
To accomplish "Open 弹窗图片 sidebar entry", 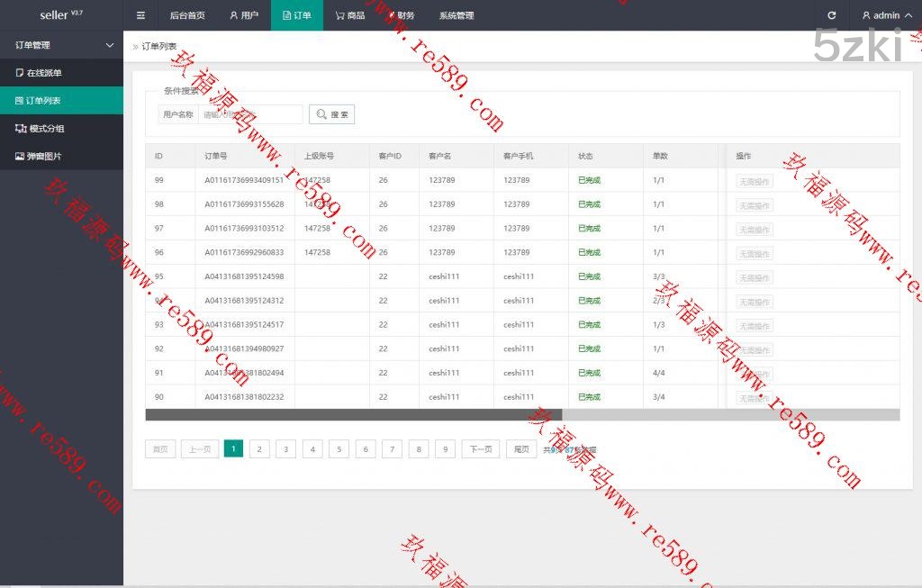I will (x=44, y=157).
